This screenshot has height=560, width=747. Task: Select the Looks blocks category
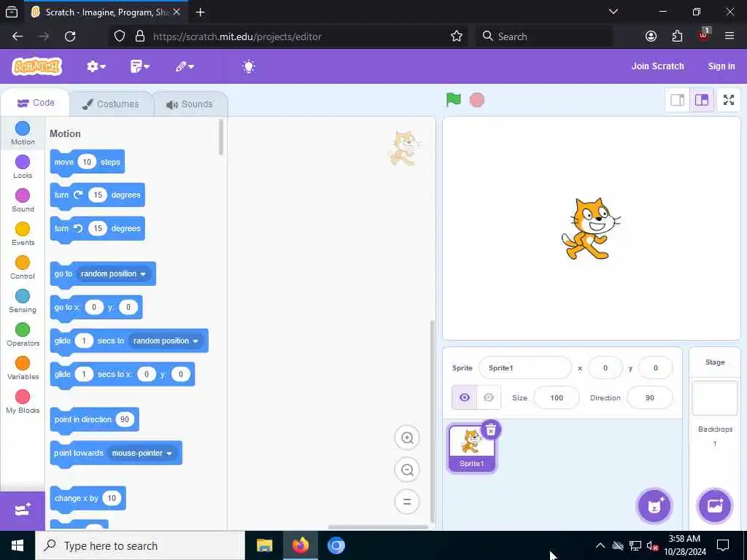point(23,167)
